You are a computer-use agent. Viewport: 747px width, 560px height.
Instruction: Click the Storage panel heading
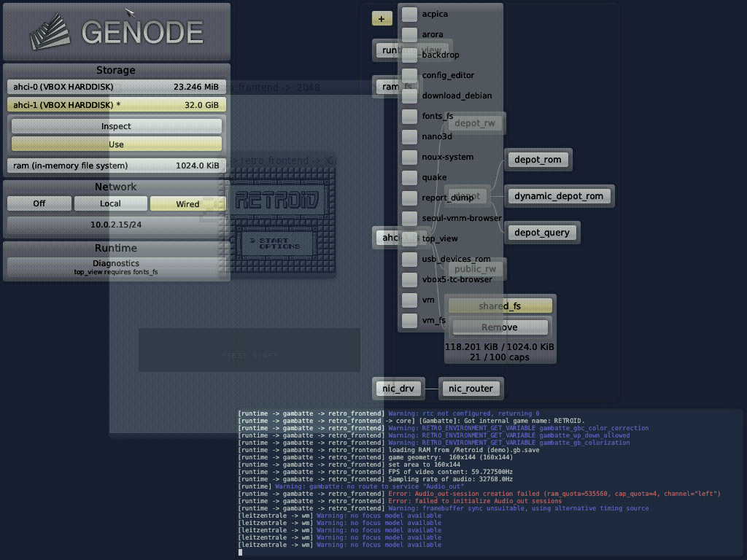(116, 71)
